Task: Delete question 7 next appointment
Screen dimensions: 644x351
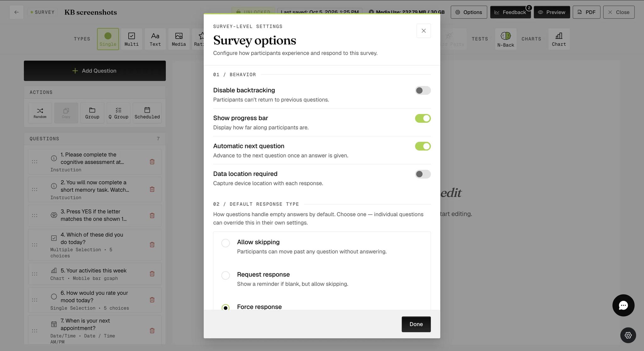Action: click(152, 331)
